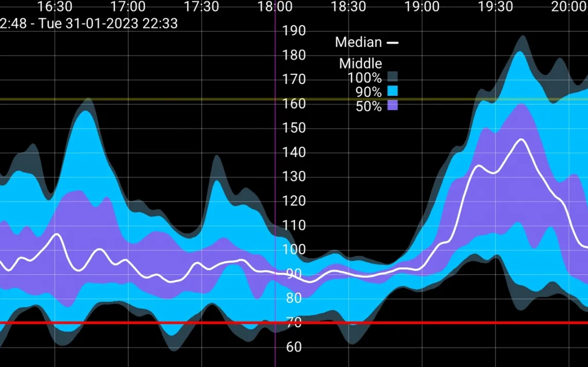The height and width of the screenshot is (367, 588).
Task: Click the white Median line sample in legend
Action: tap(393, 43)
